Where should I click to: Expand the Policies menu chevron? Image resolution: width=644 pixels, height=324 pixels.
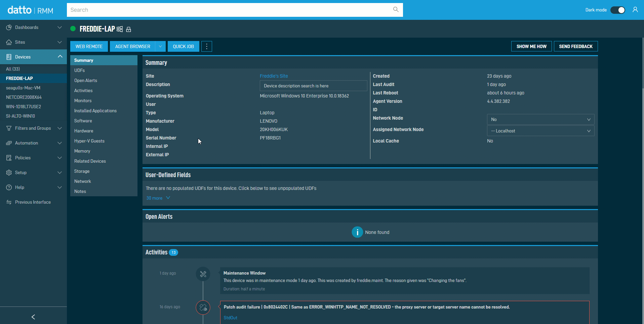coord(59,158)
